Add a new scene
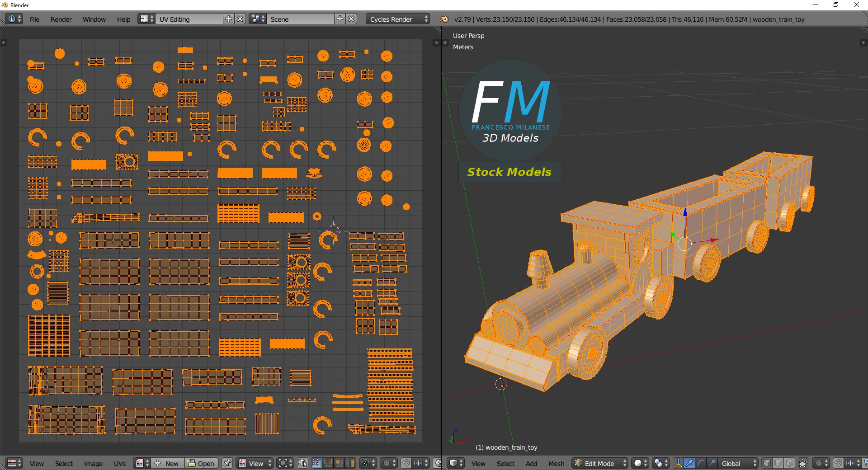 click(x=340, y=19)
